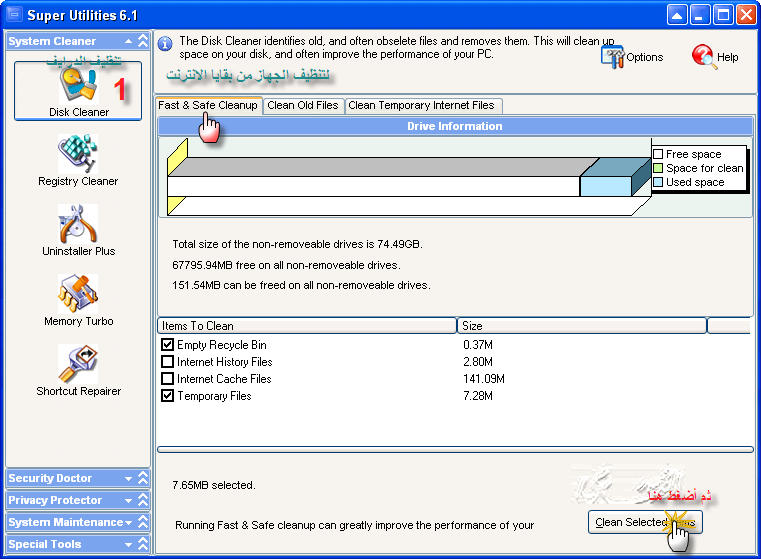This screenshot has width=761, height=559.
Task: Click the Space for clean legend swatch
Action: pos(658,168)
